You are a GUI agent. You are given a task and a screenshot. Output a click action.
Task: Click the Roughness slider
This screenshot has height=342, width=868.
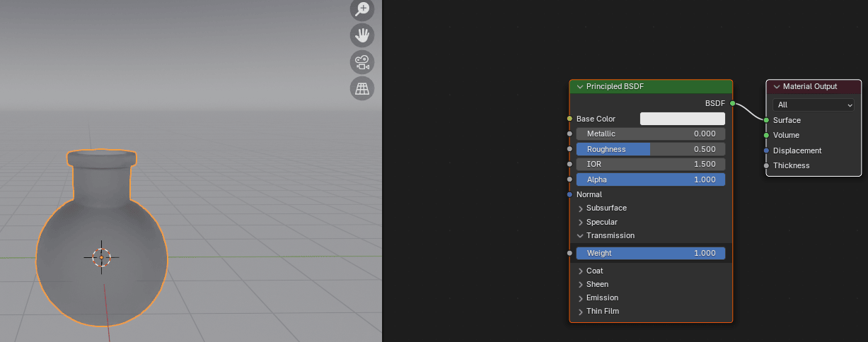pos(650,149)
